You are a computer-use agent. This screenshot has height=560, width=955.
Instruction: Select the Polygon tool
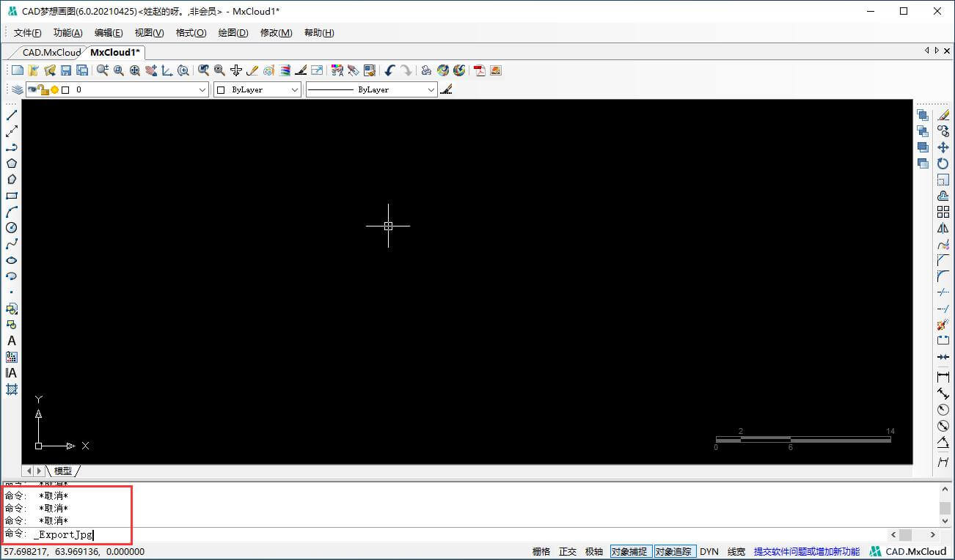pos(12,163)
